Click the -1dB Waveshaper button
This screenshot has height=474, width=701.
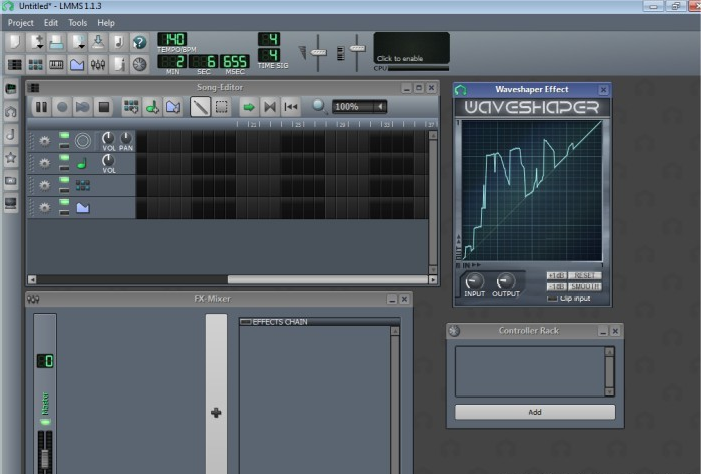tap(557, 286)
